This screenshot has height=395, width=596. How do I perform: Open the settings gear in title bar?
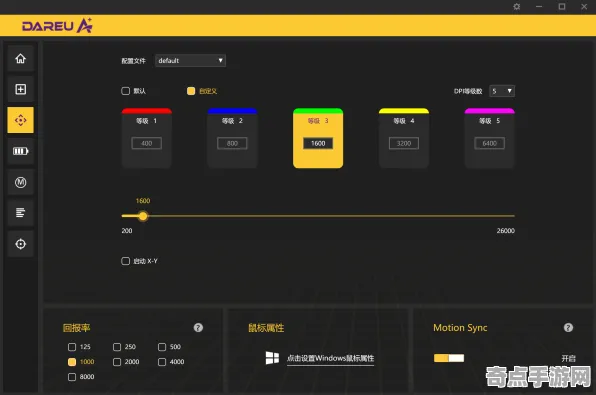517,6
